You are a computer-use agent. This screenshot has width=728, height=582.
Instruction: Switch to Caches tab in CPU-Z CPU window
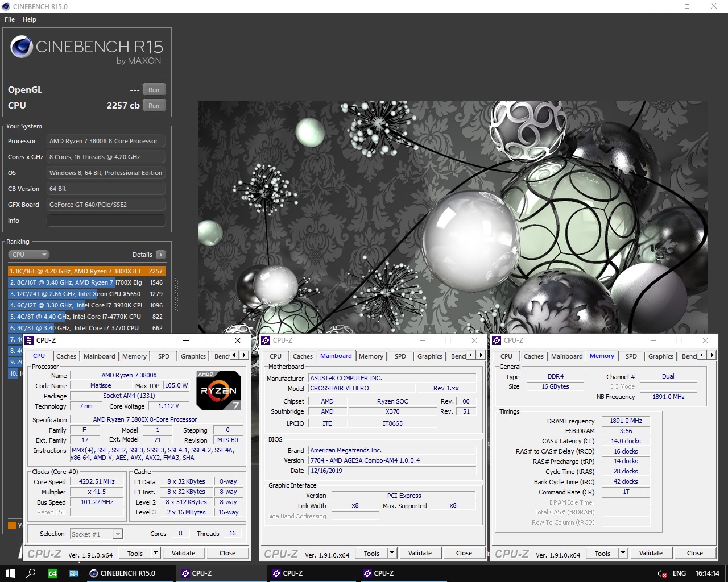[66, 356]
